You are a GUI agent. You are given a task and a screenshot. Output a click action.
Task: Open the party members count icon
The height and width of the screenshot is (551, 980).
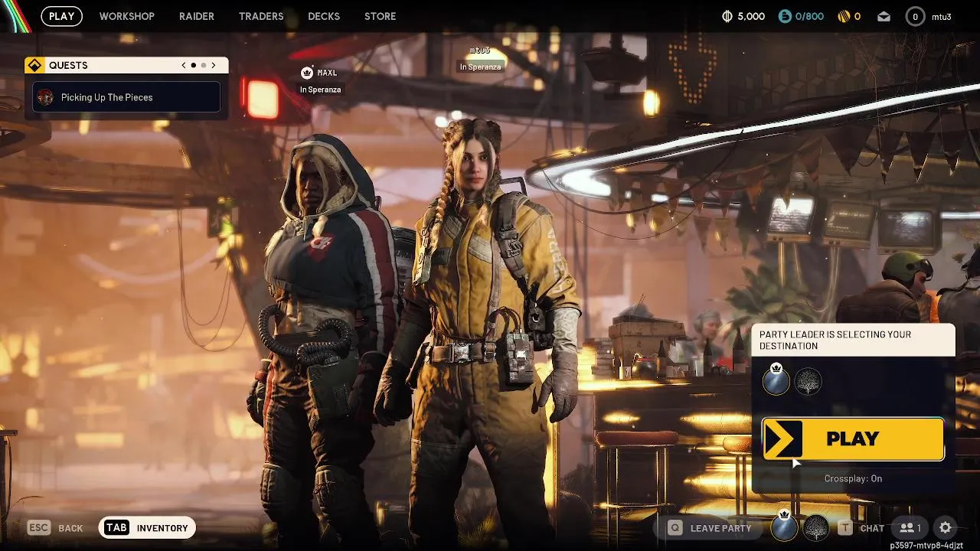click(911, 528)
